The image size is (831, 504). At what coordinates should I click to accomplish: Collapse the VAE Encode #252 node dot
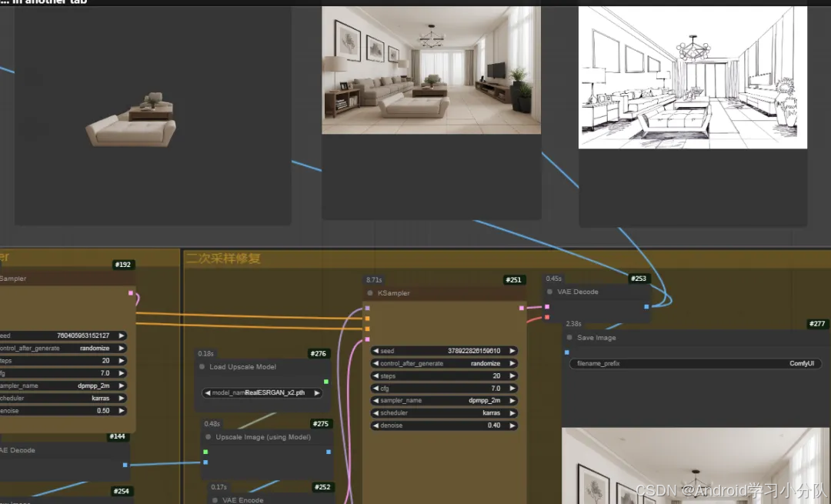click(x=215, y=499)
